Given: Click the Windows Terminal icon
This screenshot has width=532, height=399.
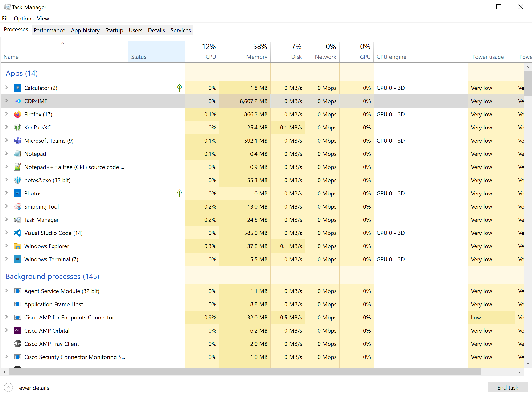Looking at the screenshot, I should [18, 259].
